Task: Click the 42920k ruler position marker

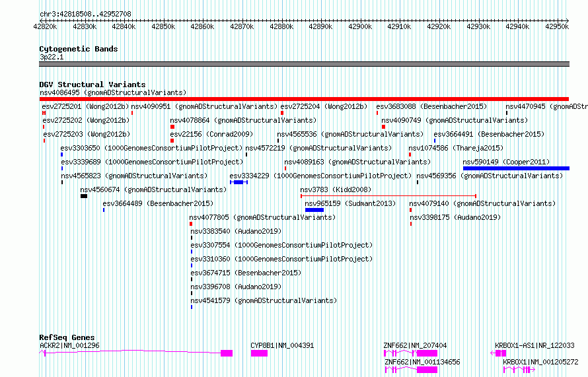Action: 439,26
